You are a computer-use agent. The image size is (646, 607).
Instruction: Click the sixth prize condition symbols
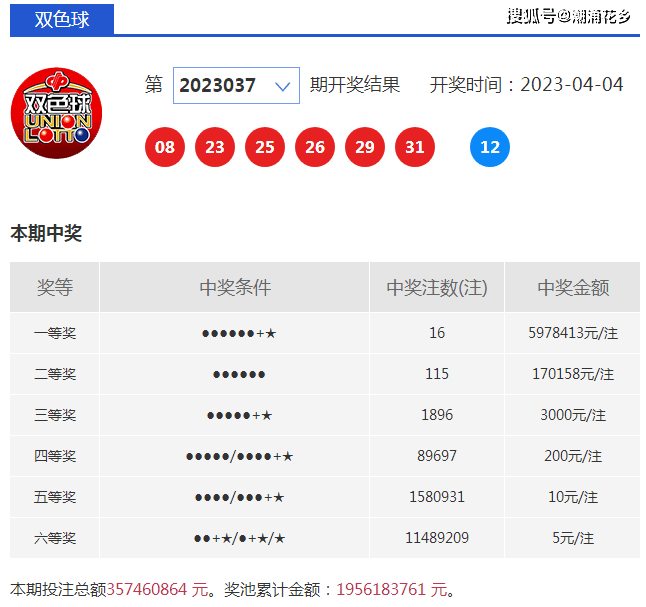[x=239, y=538]
